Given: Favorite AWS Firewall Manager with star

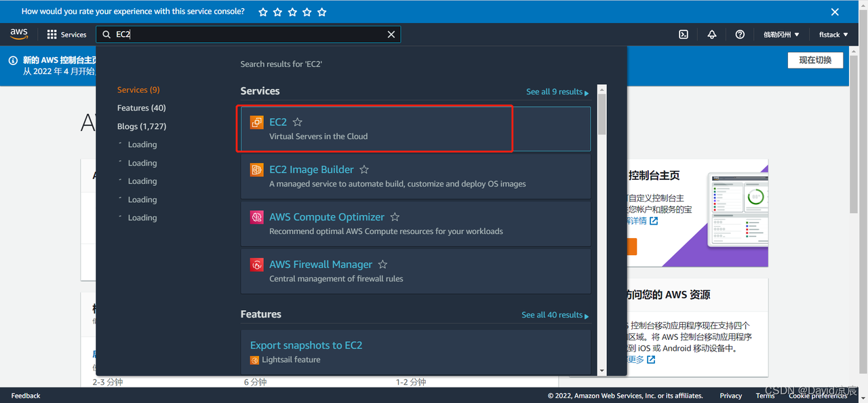Looking at the screenshot, I should pyautogui.click(x=382, y=265).
